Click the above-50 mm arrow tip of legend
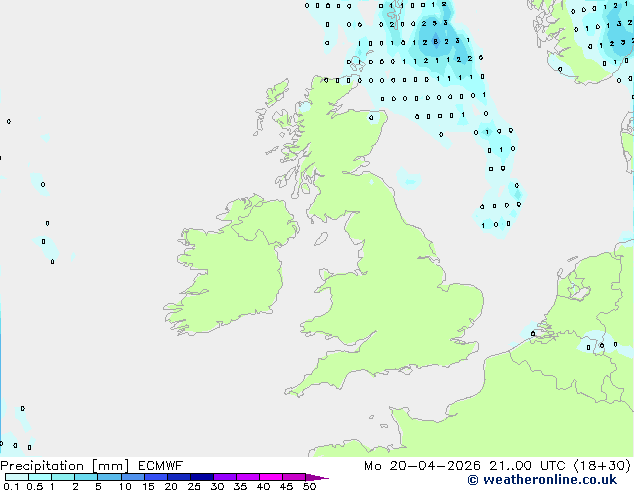This screenshot has height=490, width=634. coord(317,477)
